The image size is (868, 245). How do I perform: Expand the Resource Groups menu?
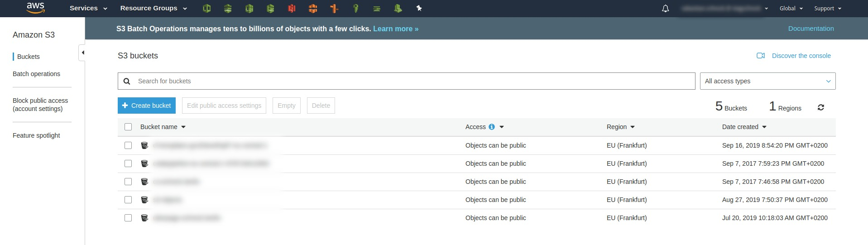pos(153,8)
